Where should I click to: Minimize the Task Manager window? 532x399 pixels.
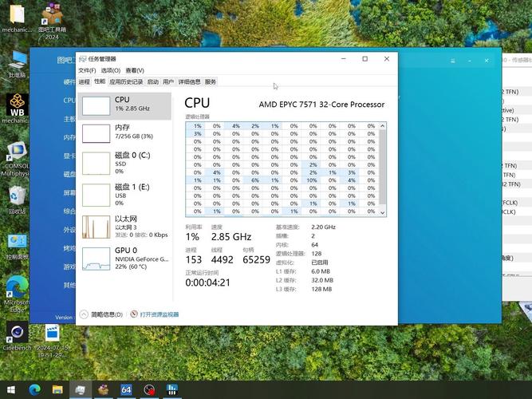pos(343,59)
